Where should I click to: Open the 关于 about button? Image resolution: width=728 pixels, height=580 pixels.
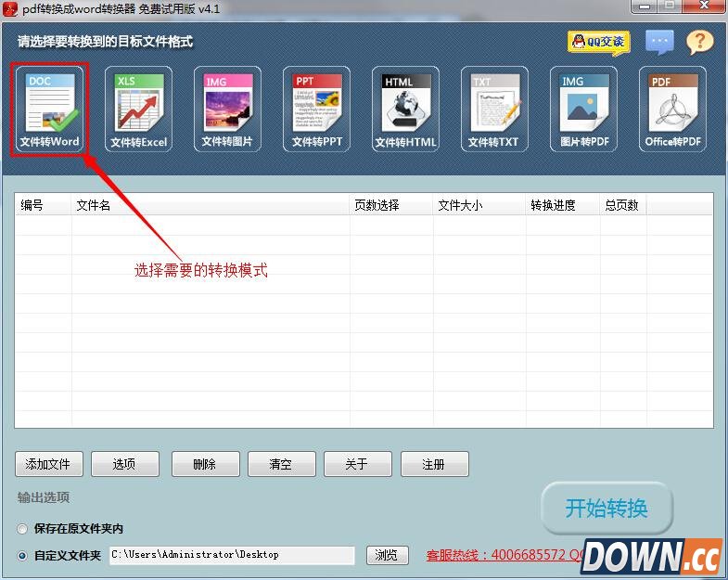pos(358,464)
